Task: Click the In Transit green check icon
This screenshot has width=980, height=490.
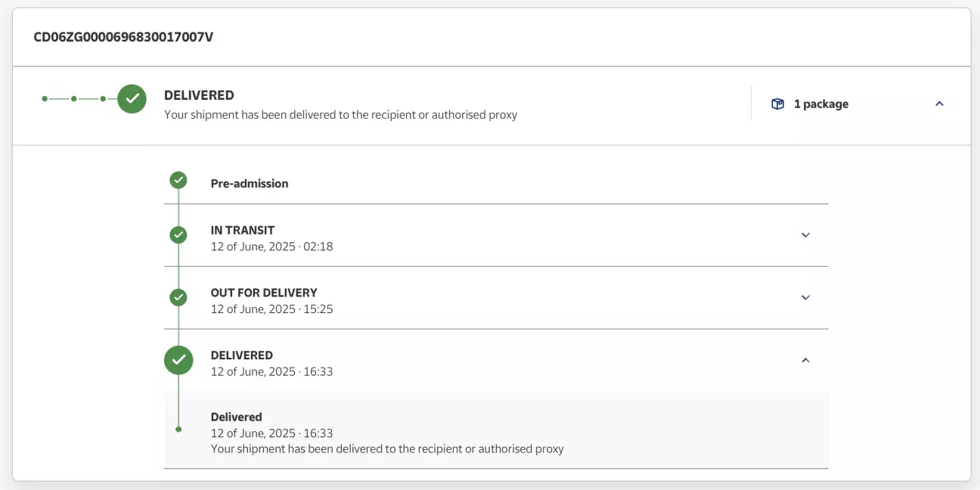Action: click(x=178, y=235)
